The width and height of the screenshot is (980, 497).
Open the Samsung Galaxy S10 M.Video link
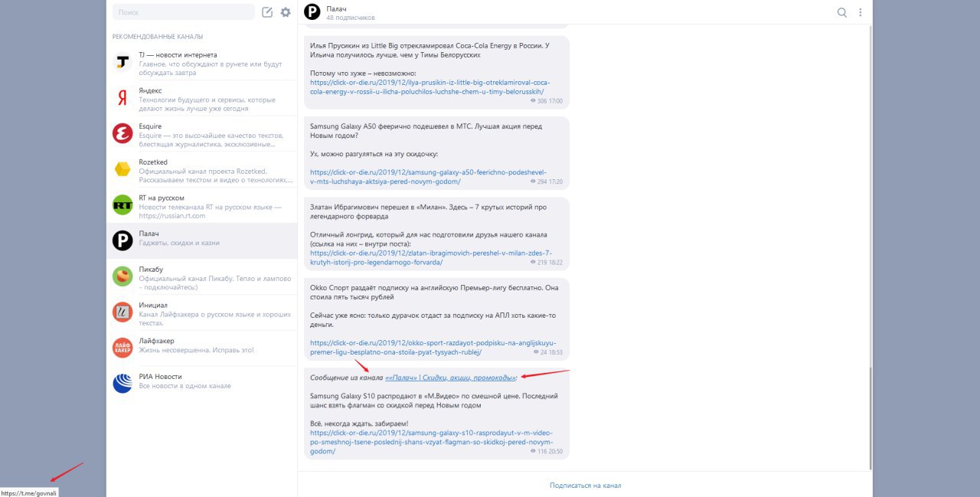pos(431,442)
